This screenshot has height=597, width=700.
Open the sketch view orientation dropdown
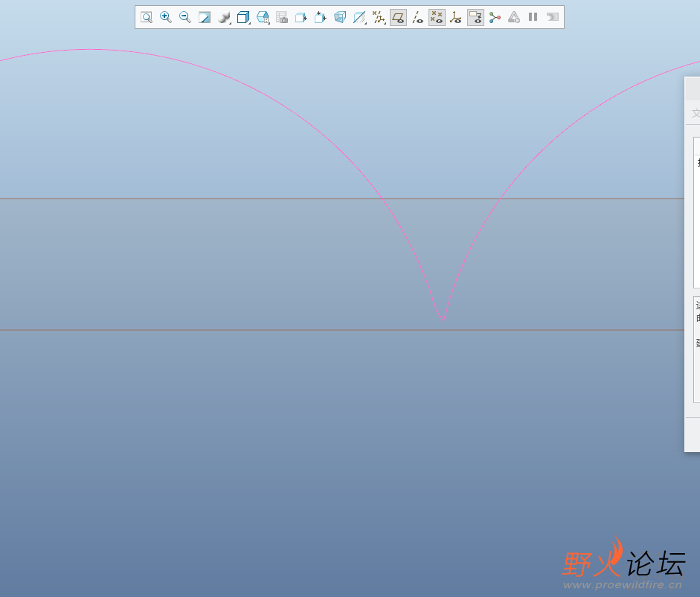359,17
